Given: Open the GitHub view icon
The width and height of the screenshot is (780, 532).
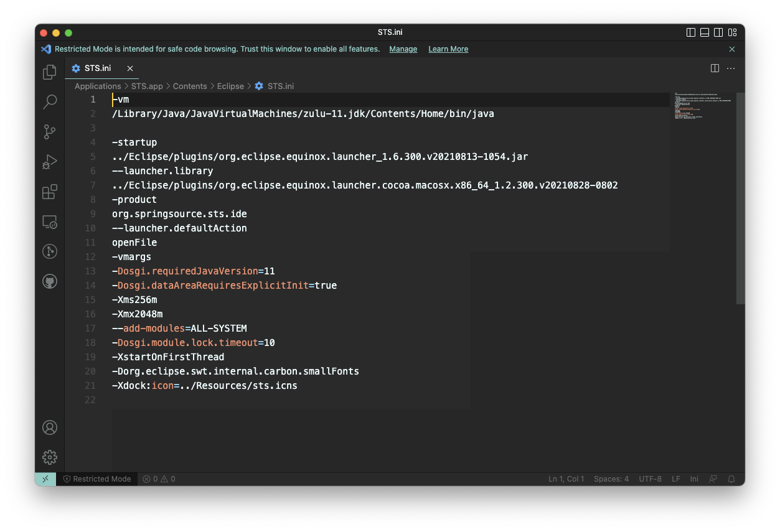Looking at the screenshot, I should (50, 281).
